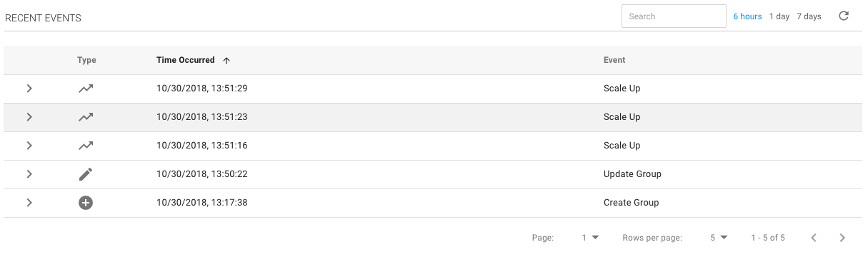The width and height of the screenshot is (868, 262).
Task: Expand the Update Group event row
Action: [x=29, y=174]
